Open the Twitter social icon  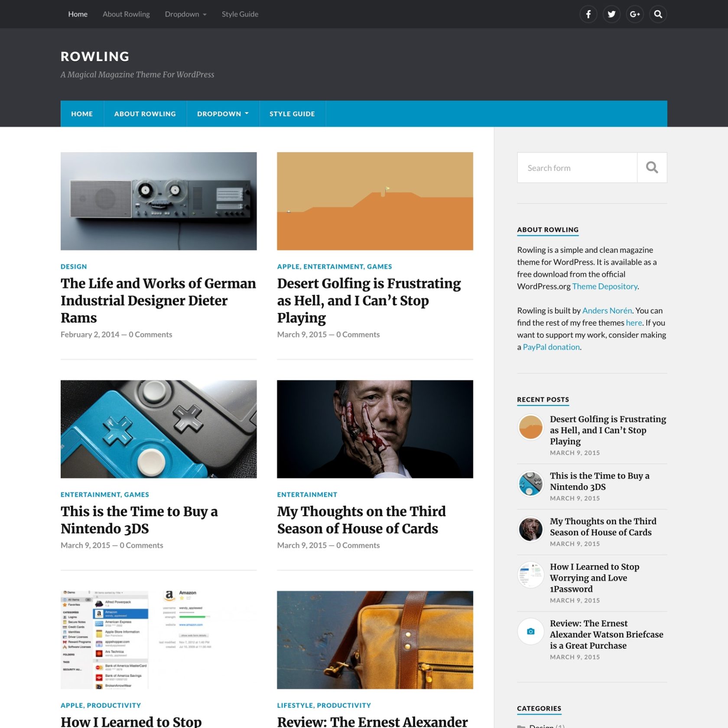tap(611, 14)
